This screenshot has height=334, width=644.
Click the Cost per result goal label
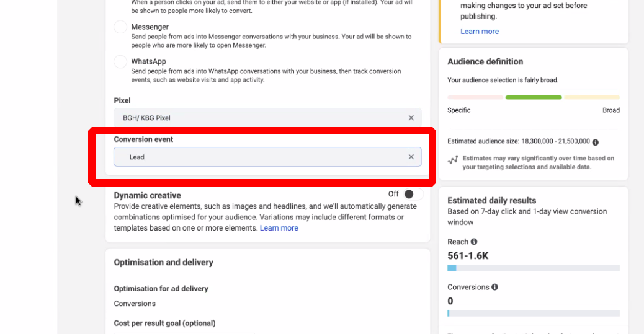click(x=164, y=323)
